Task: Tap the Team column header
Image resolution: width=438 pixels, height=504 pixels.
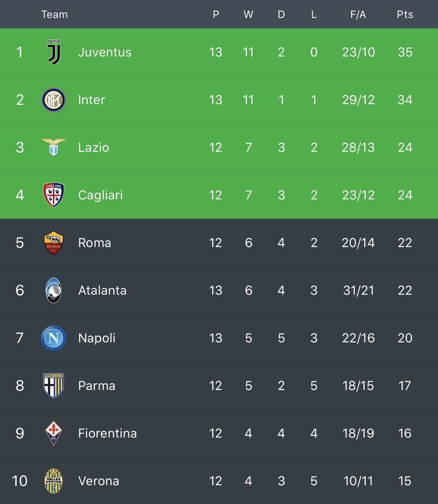Action: (54, 15)
